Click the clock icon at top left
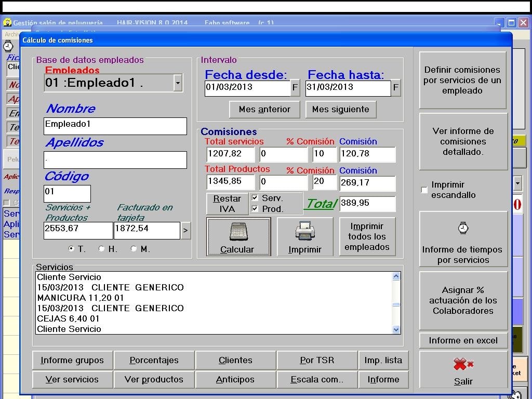 pos(8,46)
